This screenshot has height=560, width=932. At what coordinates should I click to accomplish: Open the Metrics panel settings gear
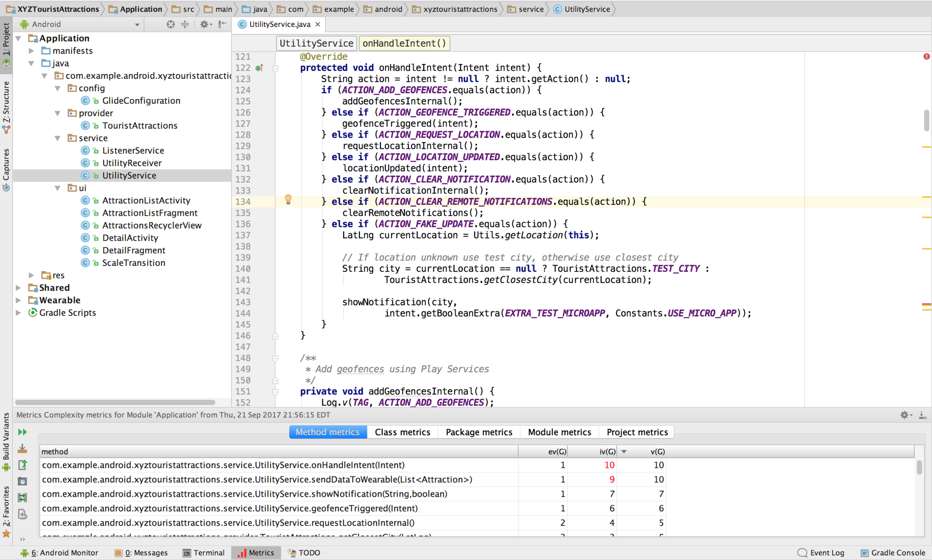point(905,415)
